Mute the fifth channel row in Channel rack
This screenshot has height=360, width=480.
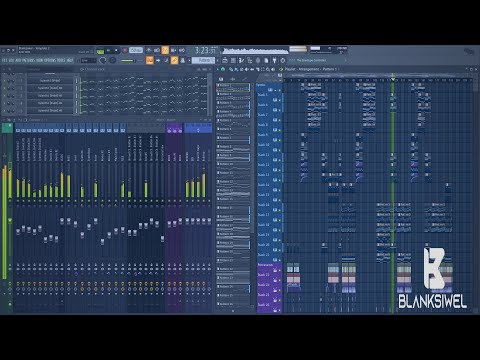coord(4,110)
